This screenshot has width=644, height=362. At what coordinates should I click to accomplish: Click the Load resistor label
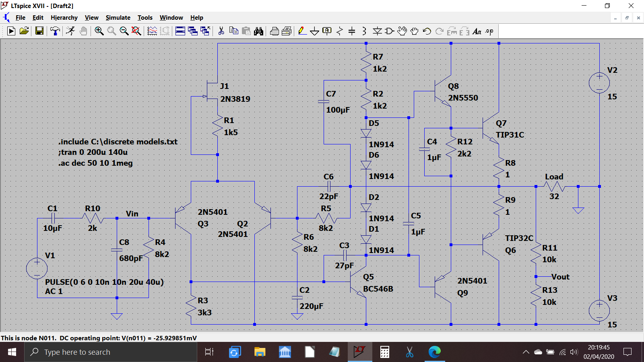554,177
